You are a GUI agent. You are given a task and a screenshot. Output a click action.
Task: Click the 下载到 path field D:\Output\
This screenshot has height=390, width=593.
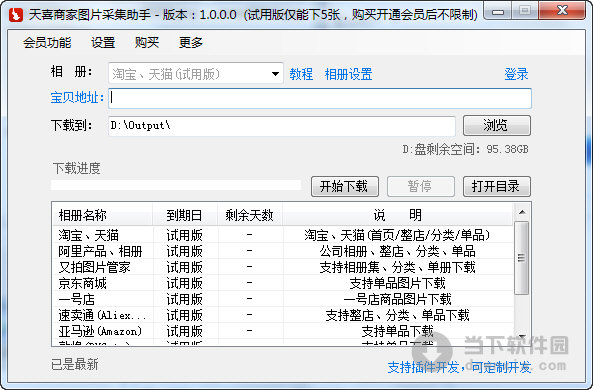(282, 126)
